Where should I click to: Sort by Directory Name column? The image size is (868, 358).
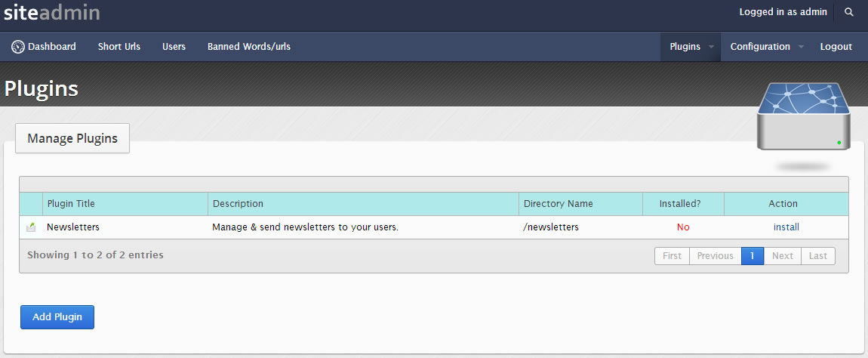click(x=558, y=204)
